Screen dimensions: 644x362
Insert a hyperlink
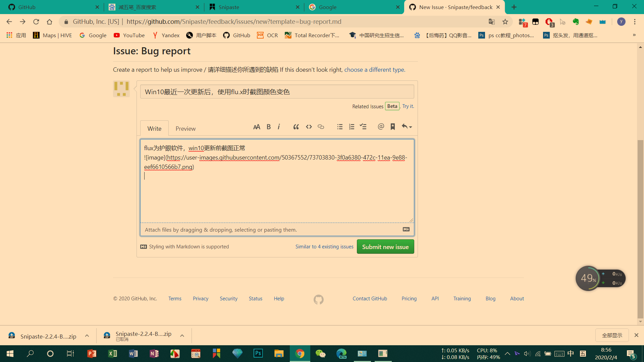[321, 127]
